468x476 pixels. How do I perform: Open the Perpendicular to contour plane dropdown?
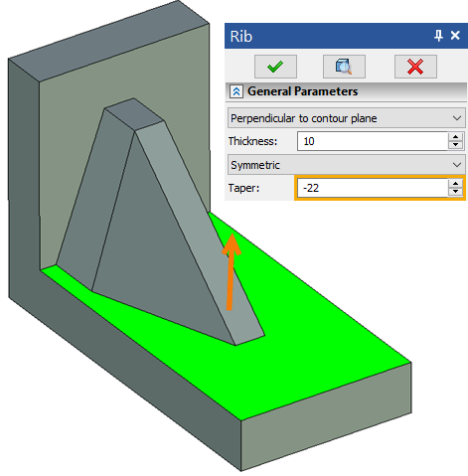point(347,118)
